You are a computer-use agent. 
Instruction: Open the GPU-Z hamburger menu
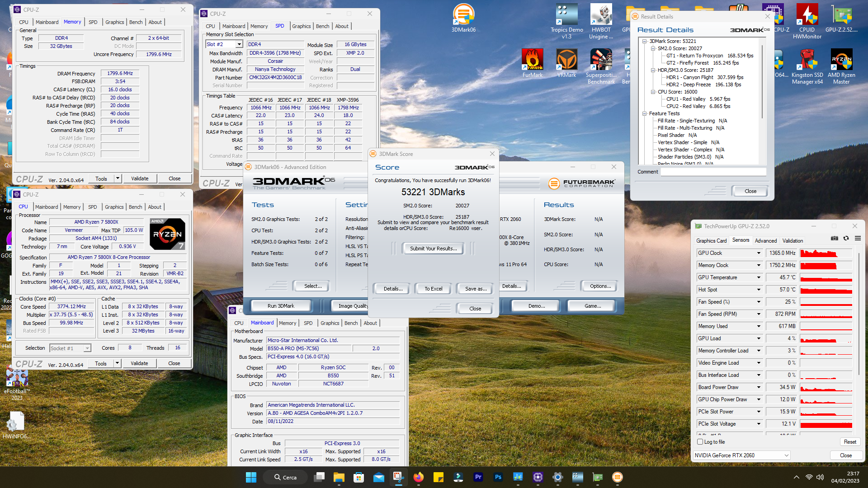click(x=858, y=238)
